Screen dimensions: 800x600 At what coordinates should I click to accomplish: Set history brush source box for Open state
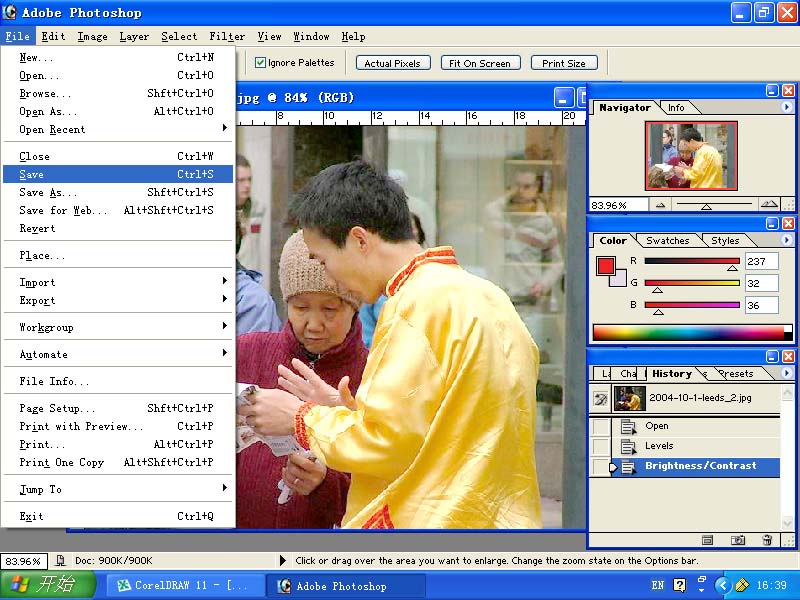(600, 426)
